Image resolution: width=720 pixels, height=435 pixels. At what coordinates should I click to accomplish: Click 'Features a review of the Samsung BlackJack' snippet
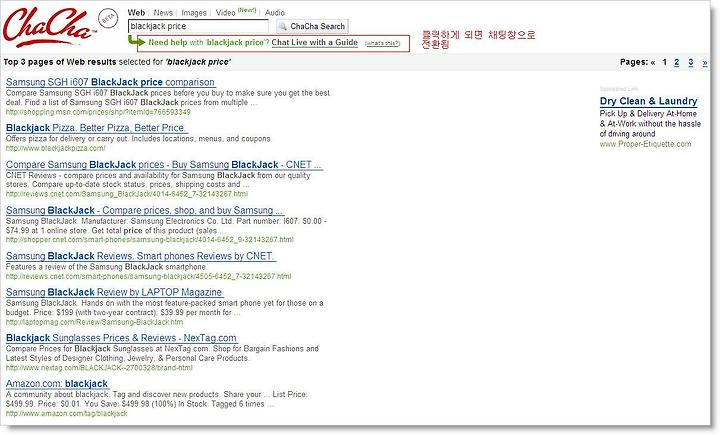[107, 267]
